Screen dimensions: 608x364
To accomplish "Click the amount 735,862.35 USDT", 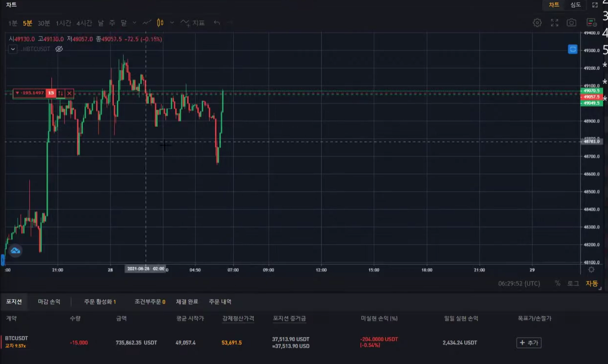I will click(x=136, y=342).
